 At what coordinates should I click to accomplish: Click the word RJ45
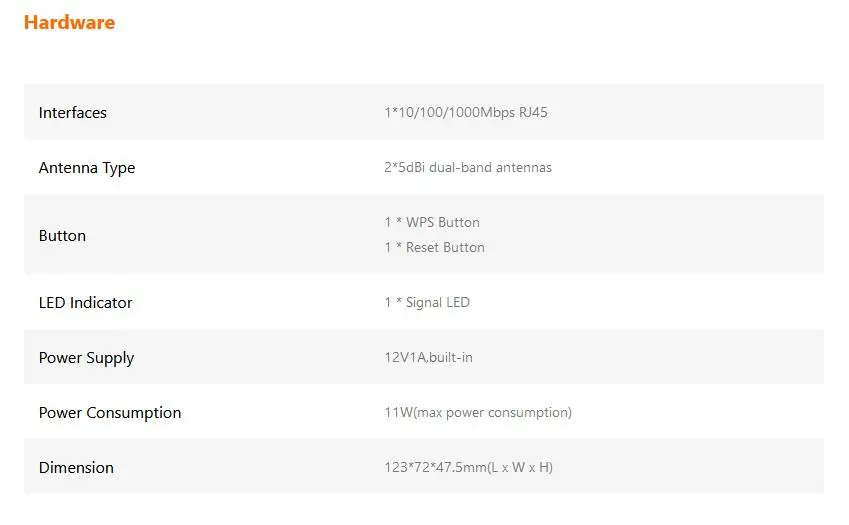(x=533, y=113)
